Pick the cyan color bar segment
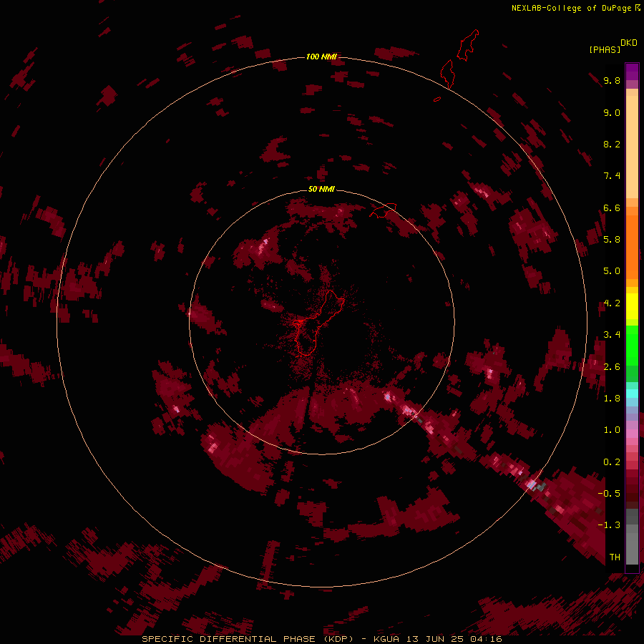This screenshot has width=644, height=644. click(632, 394)
